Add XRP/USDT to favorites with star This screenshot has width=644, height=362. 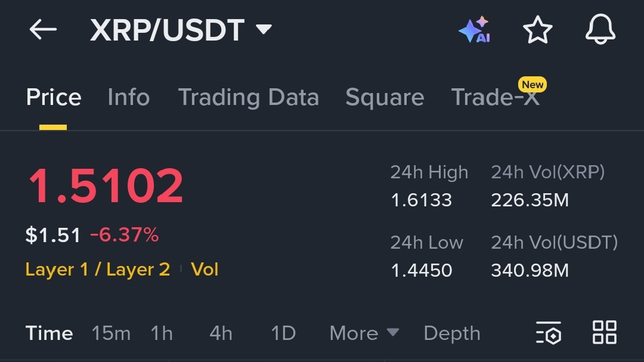pos(537,30)
